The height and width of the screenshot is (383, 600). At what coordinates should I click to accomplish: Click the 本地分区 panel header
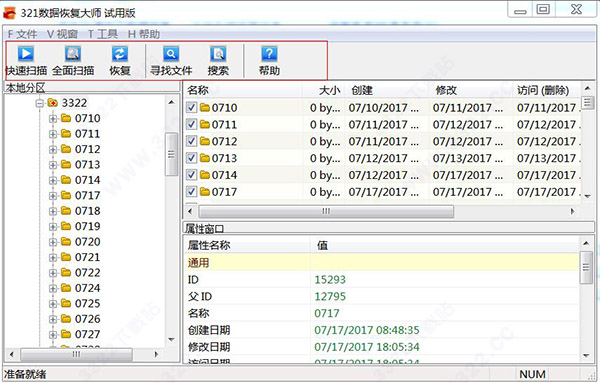click(92, 88)
